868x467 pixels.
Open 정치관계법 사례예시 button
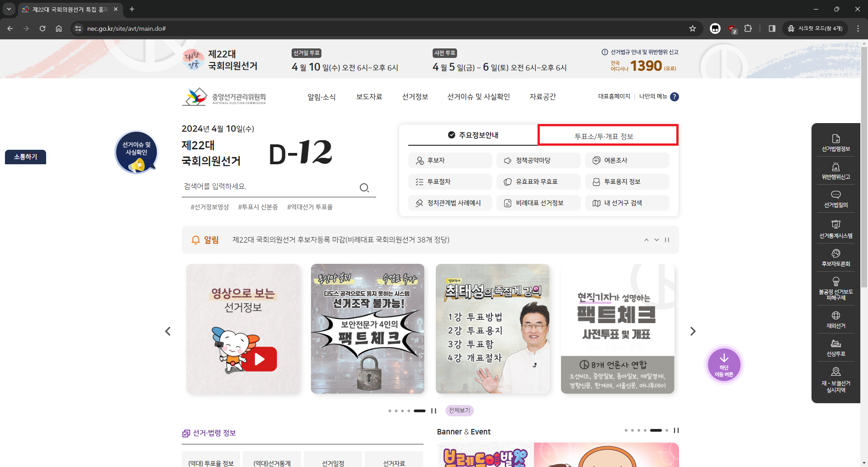450,203
